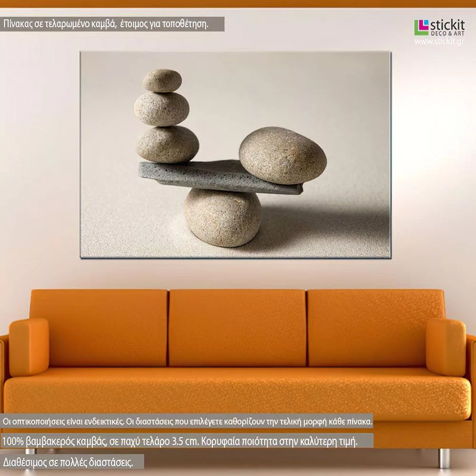The image size is (476, 476).
Task: Select the smallest stone atop the stack
Action: click(x=162, y=80)
